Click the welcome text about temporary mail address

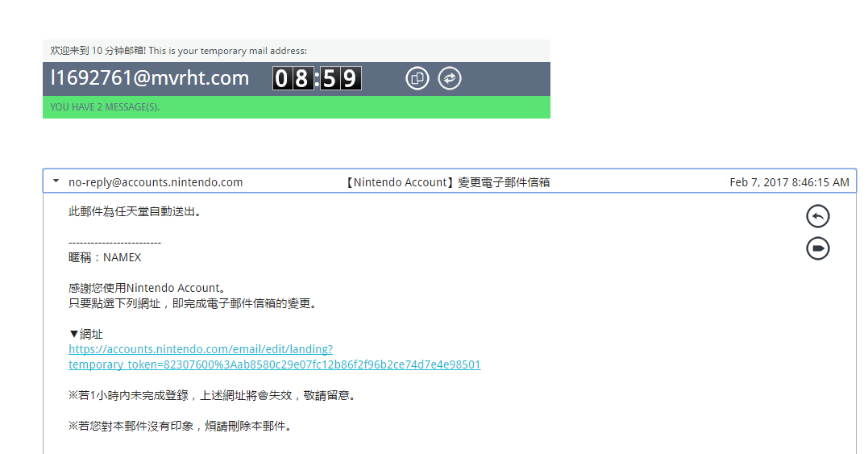point(178,50)
